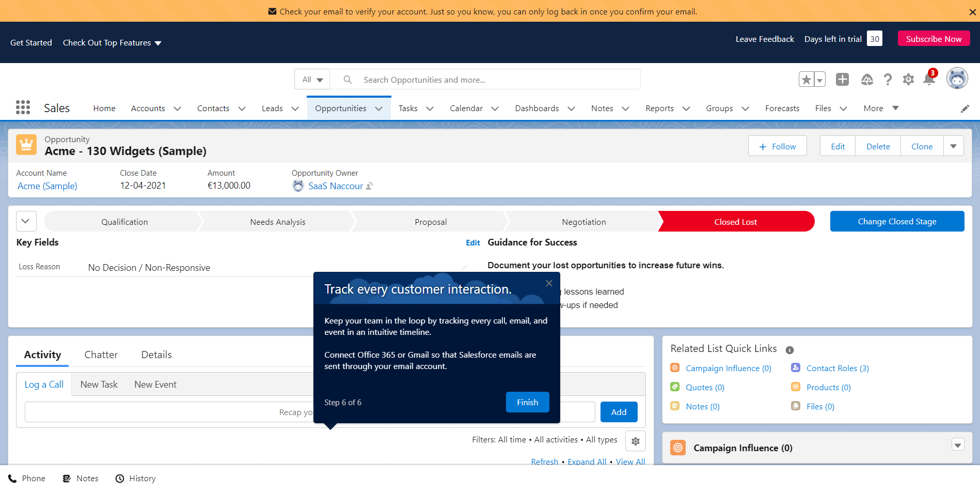Select the Qualification stage in the path
The image size is (980, 491).
click(124, 222)
